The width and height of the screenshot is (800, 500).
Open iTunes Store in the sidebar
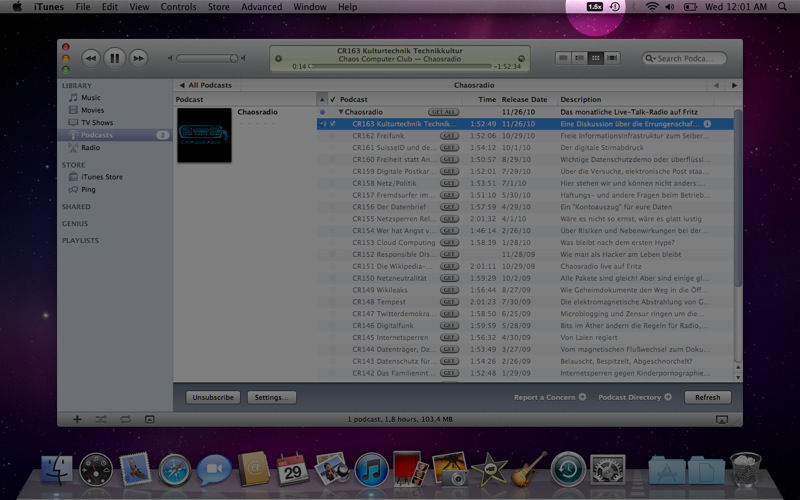102,177
